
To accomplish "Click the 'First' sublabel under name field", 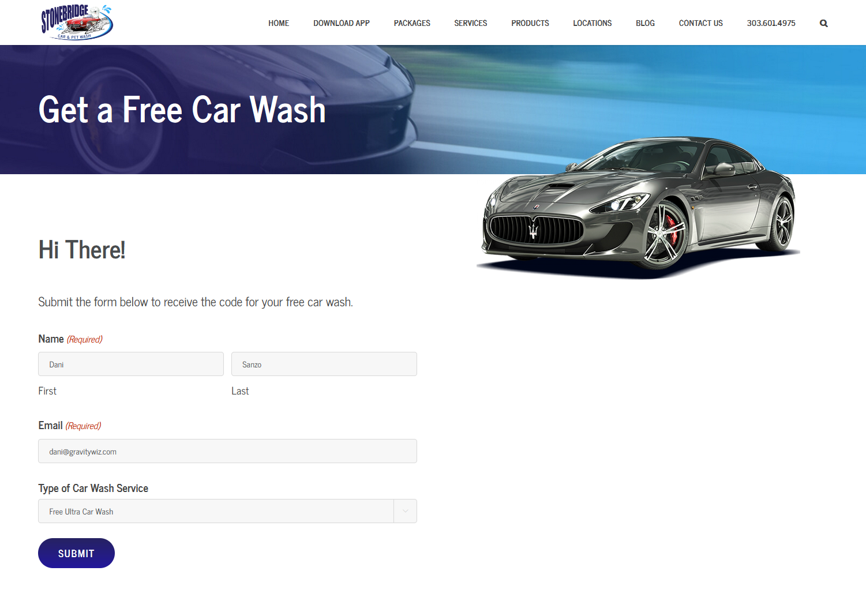I will tap(47, 391).
